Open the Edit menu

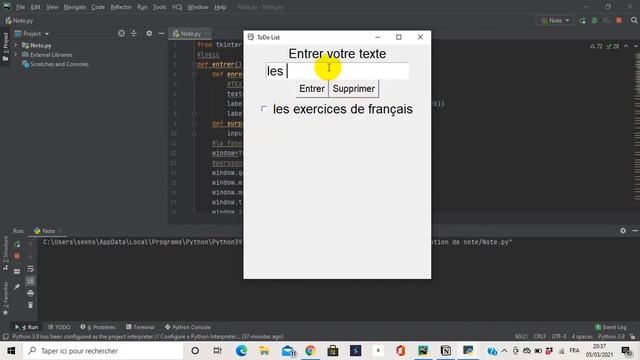point(36,7)
